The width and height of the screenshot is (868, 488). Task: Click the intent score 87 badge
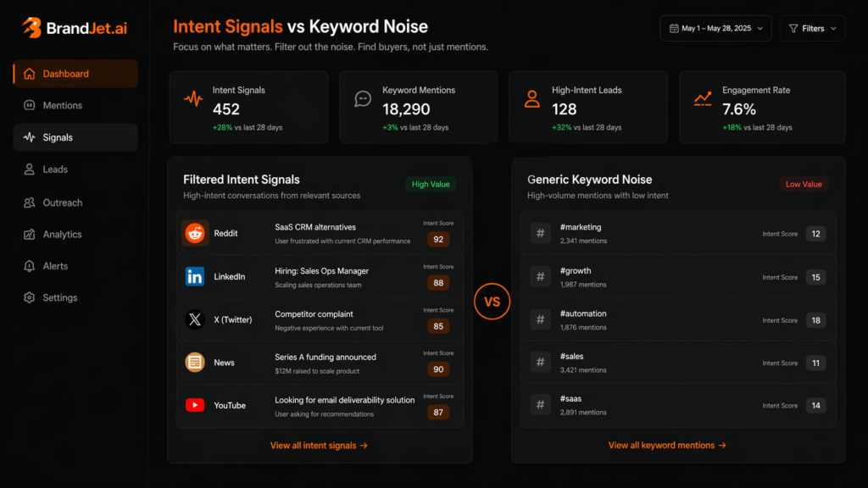point(438,413)
